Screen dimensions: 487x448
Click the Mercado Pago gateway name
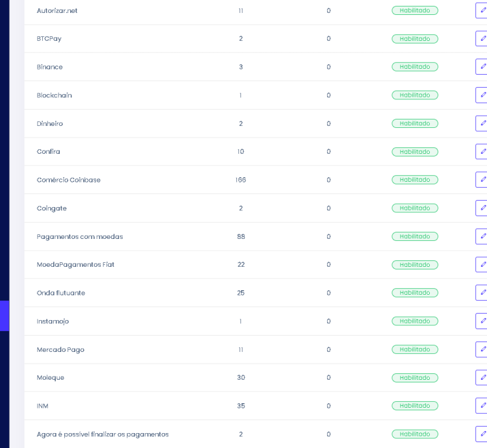pos(60,349)
